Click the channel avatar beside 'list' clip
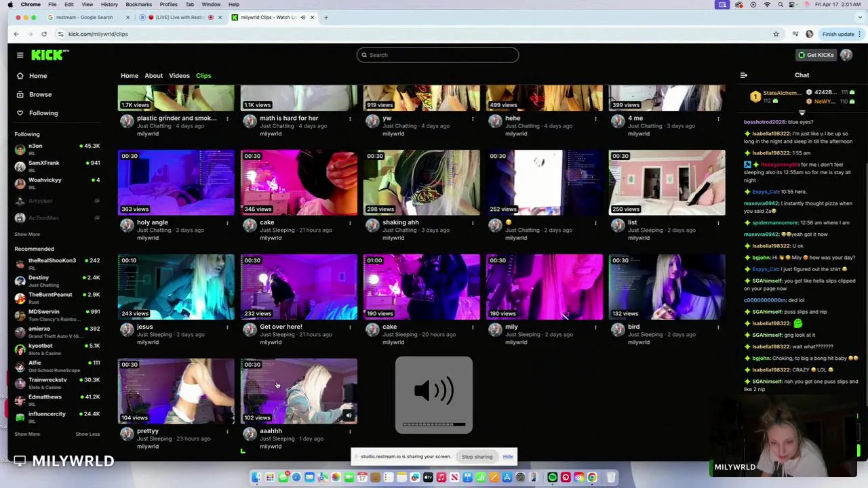 [618, 226]
